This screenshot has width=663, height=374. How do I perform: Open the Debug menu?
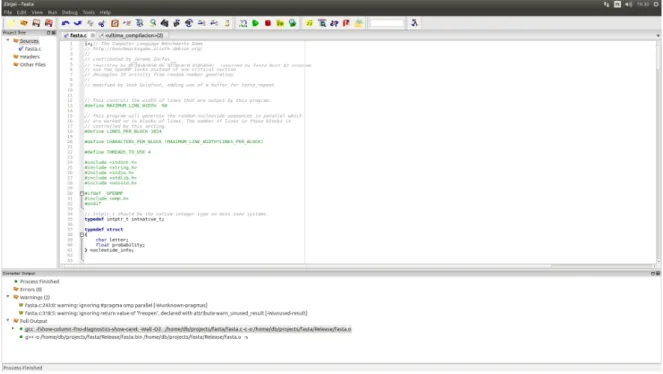(x=70, y=12)
